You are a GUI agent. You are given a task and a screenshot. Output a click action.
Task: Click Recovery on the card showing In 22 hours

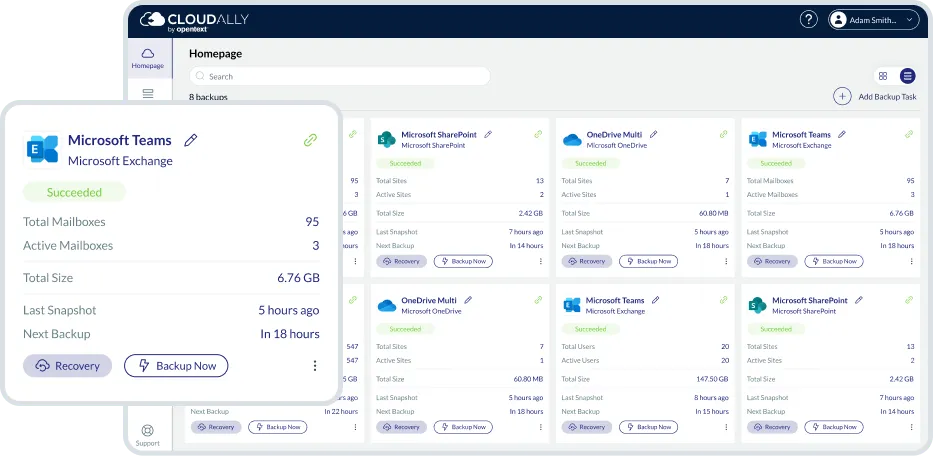pos(216,427)
